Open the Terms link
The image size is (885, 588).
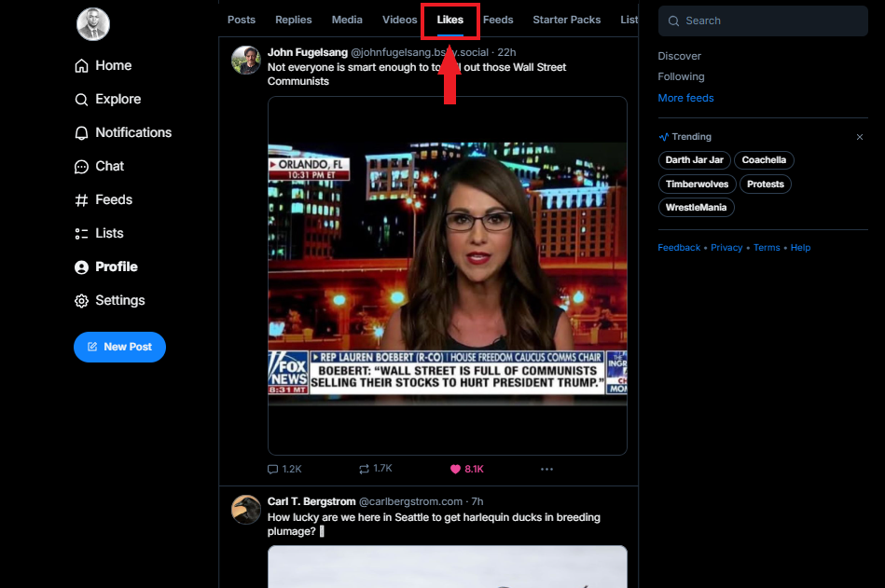[x=767, y=248]
